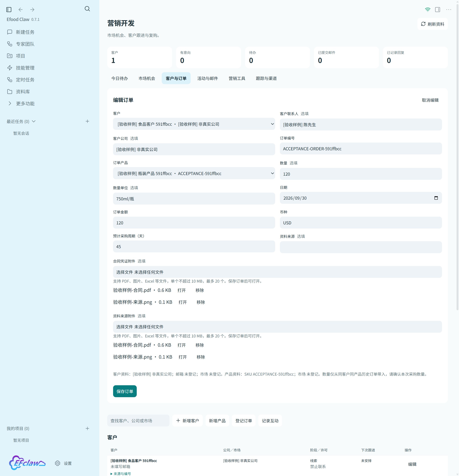The width and height of the screenshot is (459, 476).
Task: Switch to the 营销工具 tab
Action: pyautogui.click(x=237, y=78)
